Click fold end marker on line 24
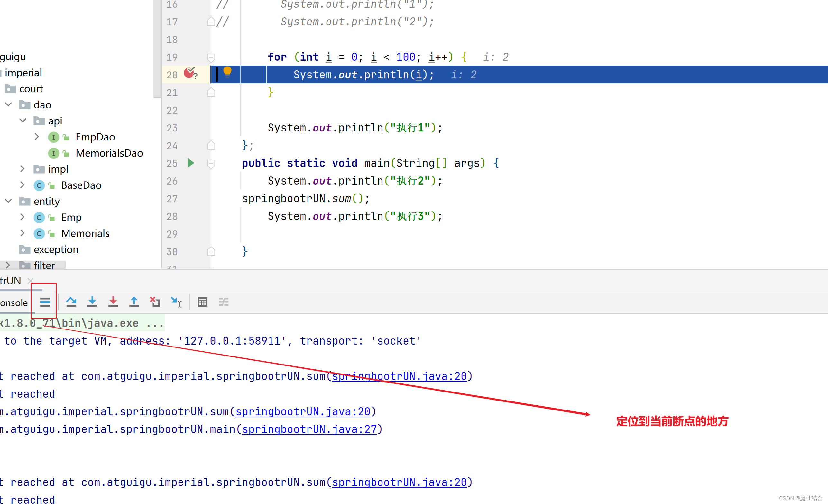Screen dimensions: 828x504 [x=211, y=145]
